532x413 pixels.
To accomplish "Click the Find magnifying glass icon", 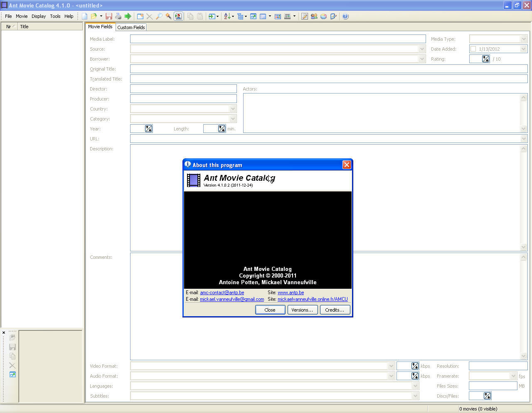I will (159, 16).
